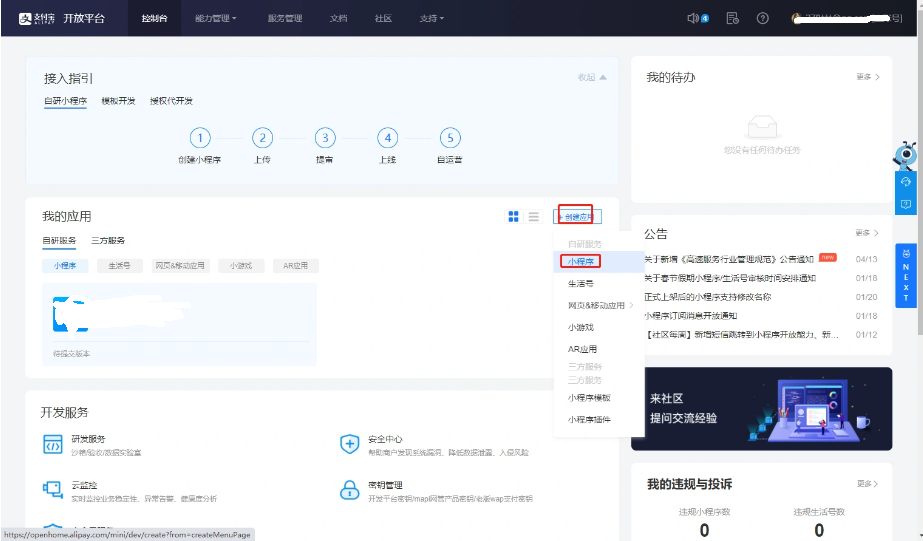Click the notification speaker icon in header

click(694, 18)
